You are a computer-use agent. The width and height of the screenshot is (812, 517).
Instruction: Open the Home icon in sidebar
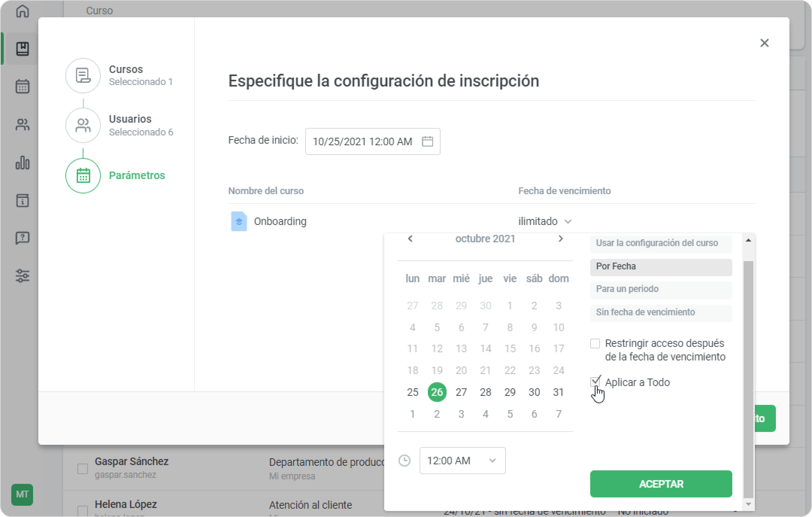point(23,11)
